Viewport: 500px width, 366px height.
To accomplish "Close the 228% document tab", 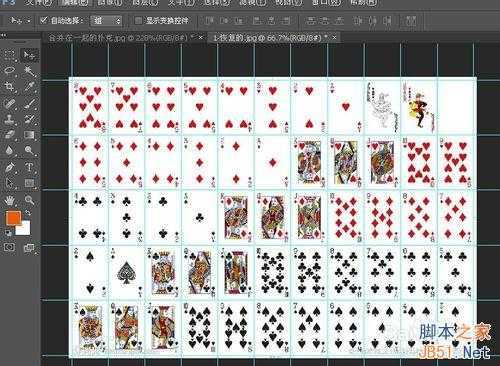I will coord(200,38).
